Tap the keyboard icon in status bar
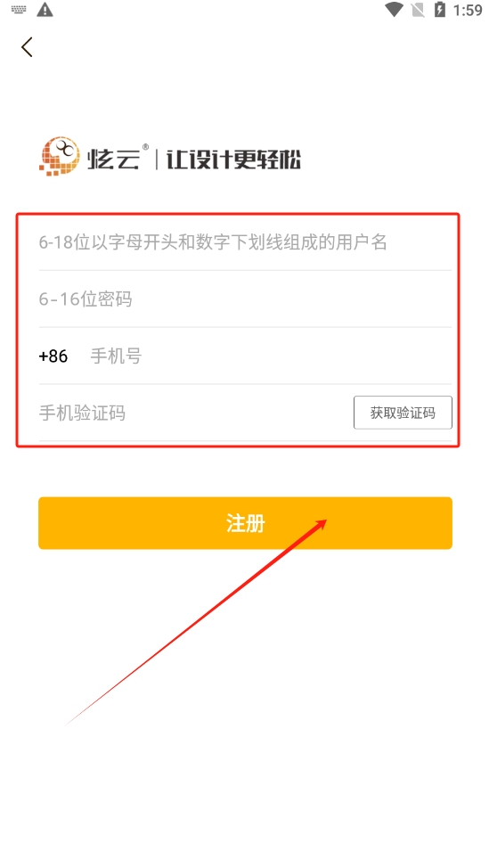Screen dimensions: 489x868 [x=19, y=10]
